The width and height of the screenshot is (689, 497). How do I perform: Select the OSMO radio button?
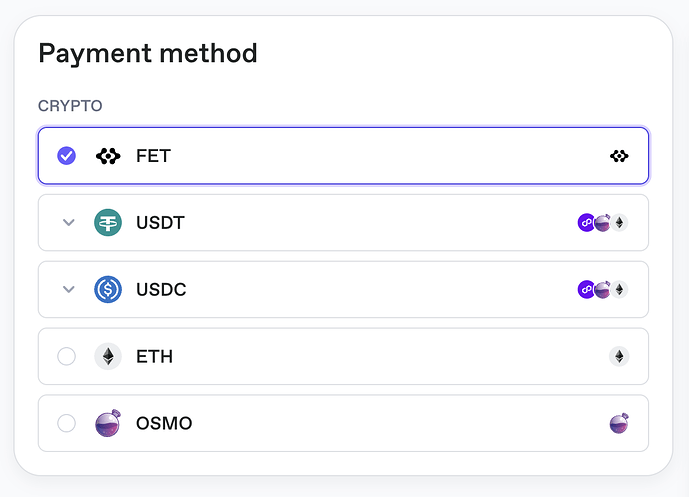click(67, 423)
